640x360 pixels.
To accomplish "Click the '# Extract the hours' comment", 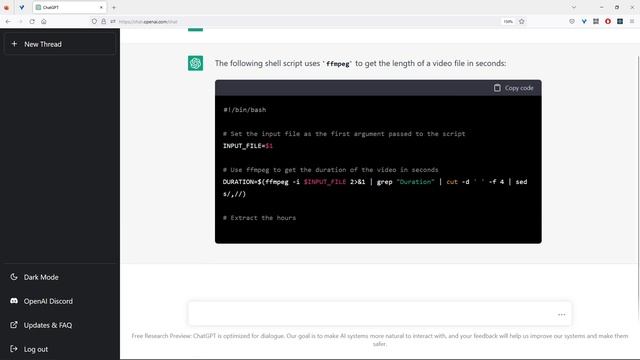I will (x=260, y=218).
